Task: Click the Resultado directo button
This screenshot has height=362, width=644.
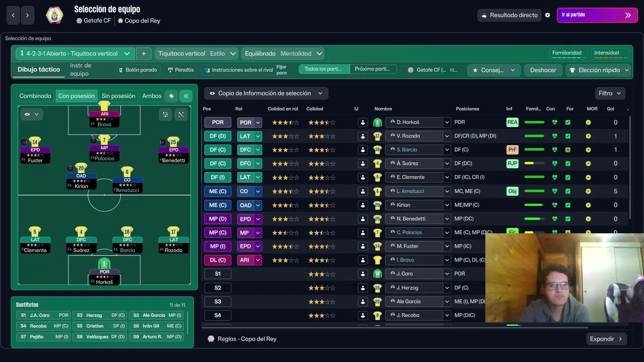Action: pyautogui.click(x=509, y=15)
